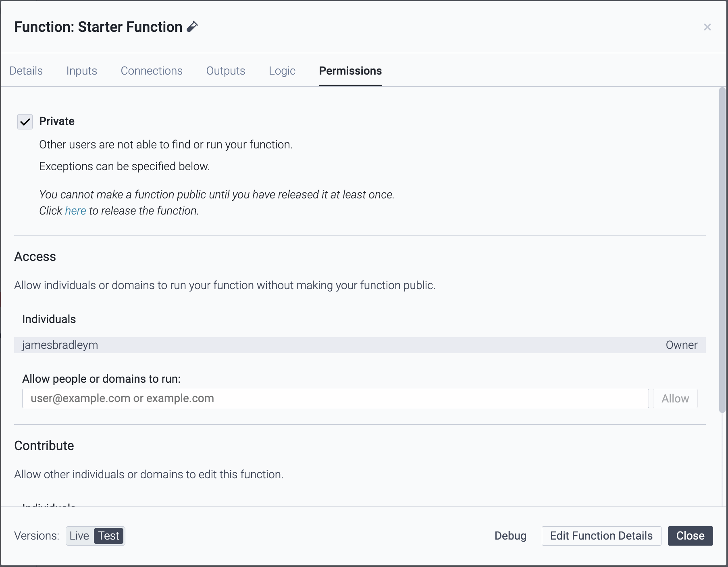Click the vertical scrollbar thumb
Screen dimensions: 728x567
[722, 250]
